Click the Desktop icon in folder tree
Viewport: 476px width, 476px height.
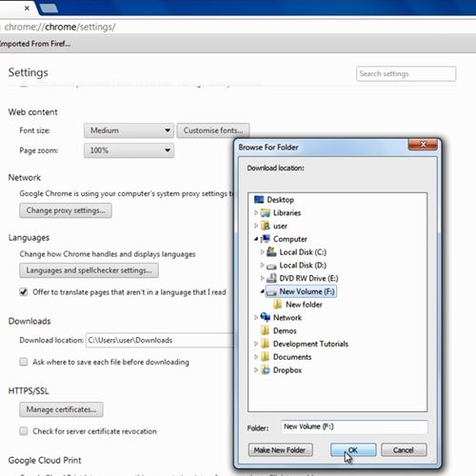pyautogui.click(x=259, y=200)
